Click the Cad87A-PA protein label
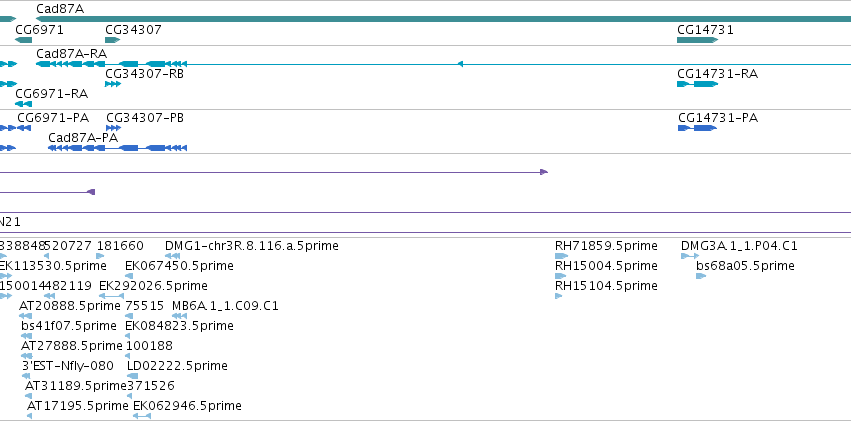Screen dimensions: 851x421 [83, 138]
